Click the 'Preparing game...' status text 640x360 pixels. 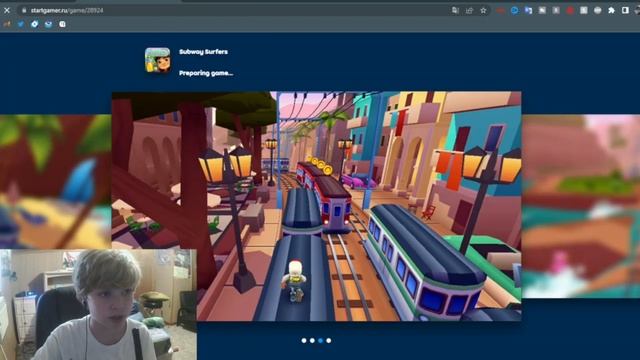pyautogui.click(x=206, y=73)
